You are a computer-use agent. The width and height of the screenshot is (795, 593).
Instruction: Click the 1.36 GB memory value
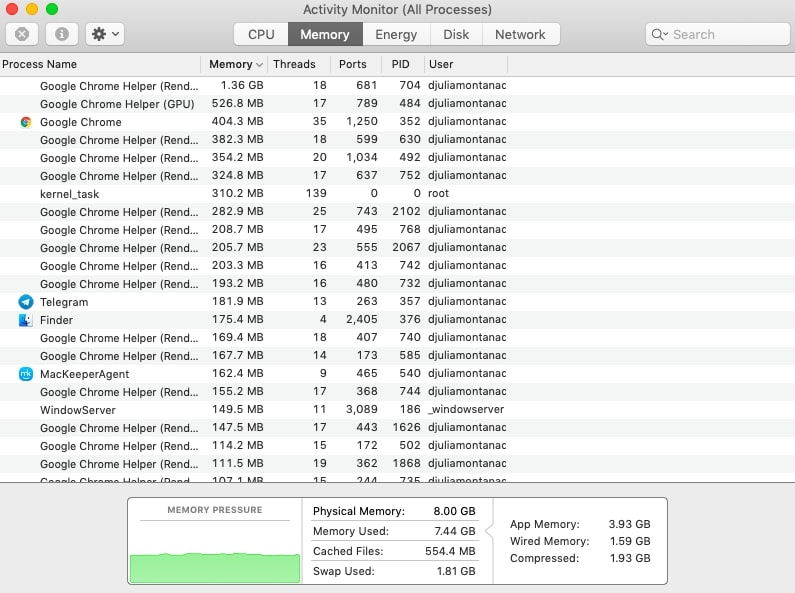point(242,85)
